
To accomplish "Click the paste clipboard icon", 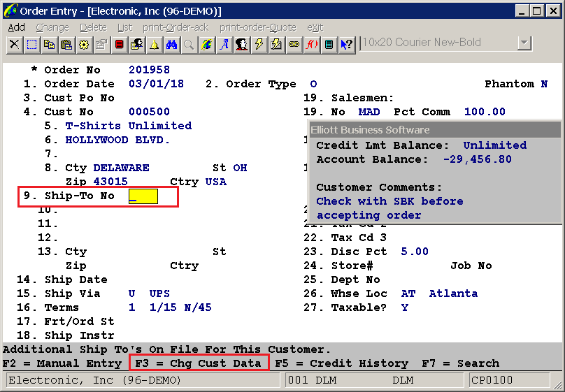I will 66,45.
